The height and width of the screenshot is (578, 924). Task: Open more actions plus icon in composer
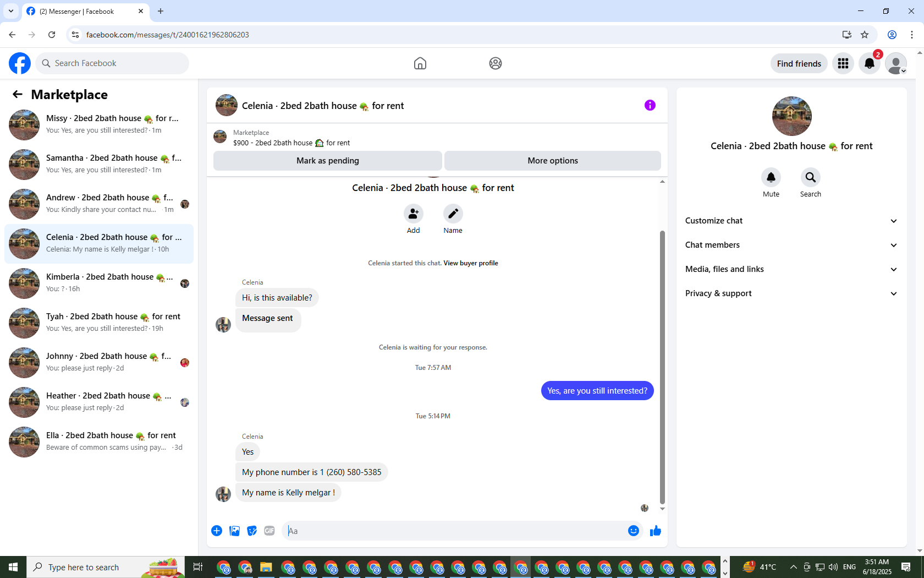217,531
